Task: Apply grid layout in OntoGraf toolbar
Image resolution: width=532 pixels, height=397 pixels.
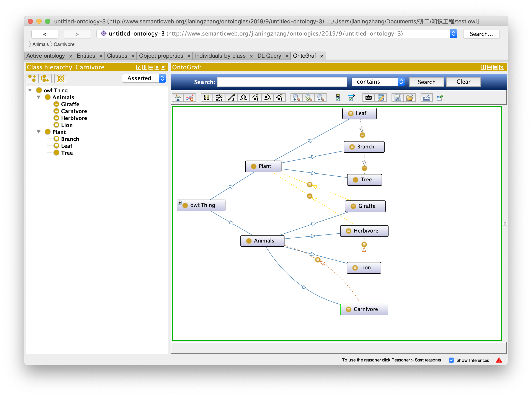Action: pyautogui.click(x=207, y=98)
